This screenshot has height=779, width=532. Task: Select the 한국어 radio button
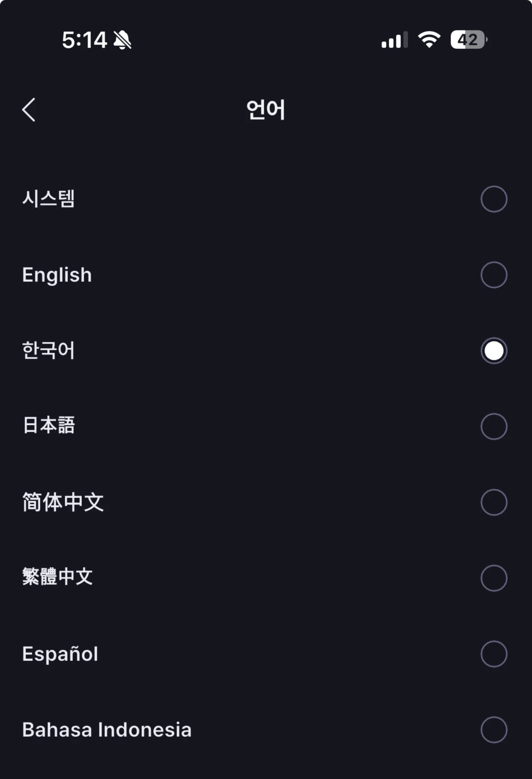494,351
